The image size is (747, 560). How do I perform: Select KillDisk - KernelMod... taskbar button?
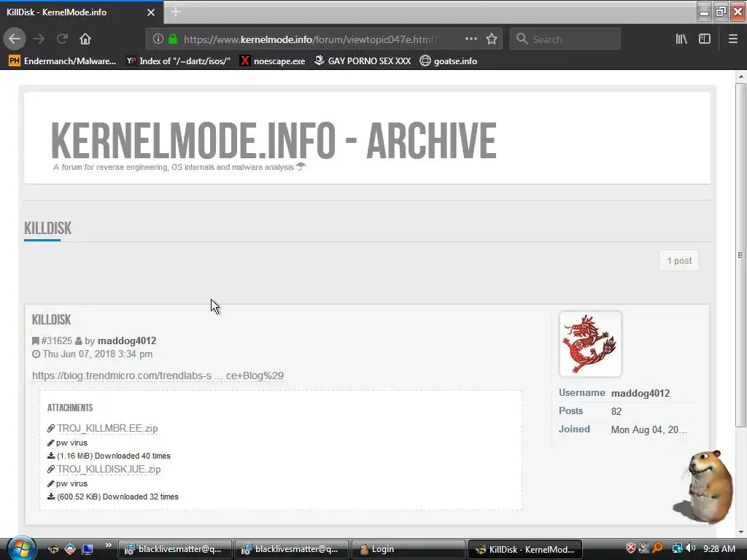click(525, 549)
